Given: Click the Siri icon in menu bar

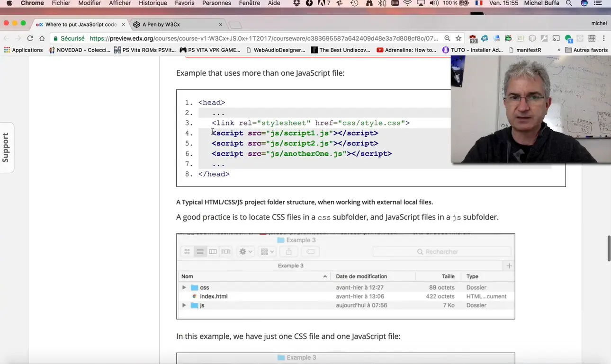Looking at the screenshot, I should coord(584,3).
